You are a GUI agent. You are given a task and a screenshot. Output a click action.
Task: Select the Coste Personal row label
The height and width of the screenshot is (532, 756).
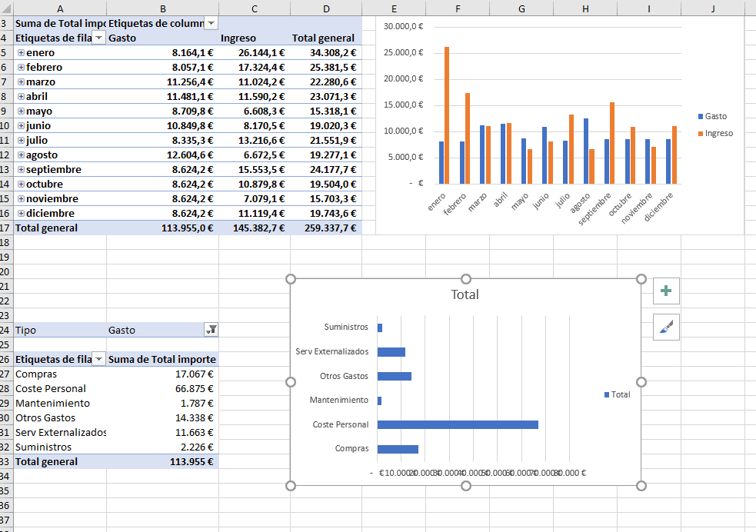60,388
